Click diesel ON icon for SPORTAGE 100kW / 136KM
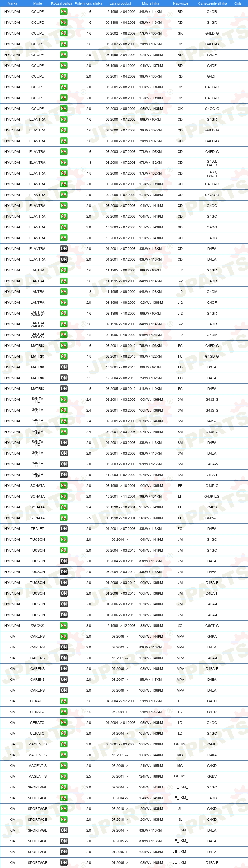 click(x=63, y=852)
